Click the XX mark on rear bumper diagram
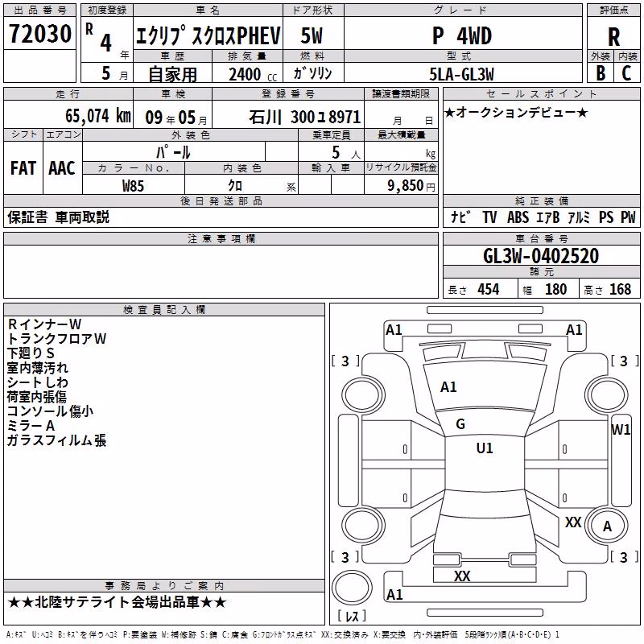Image resolution: width=644 pixels, height=644 pixels. pos(462,576)
